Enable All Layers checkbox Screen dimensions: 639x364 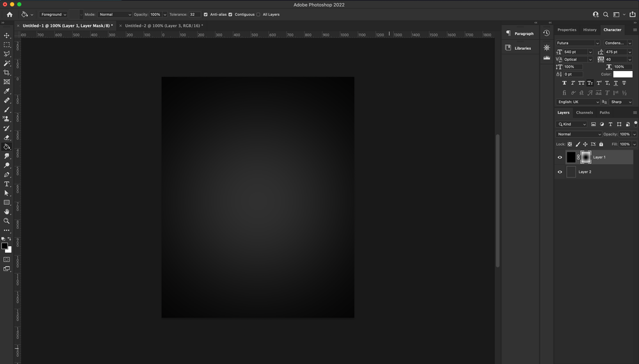[x=258, y=14]
